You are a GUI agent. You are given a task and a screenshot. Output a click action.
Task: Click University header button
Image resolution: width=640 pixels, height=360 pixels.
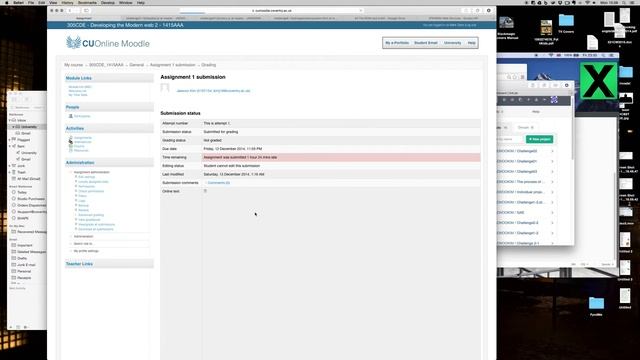click(453, 43)
